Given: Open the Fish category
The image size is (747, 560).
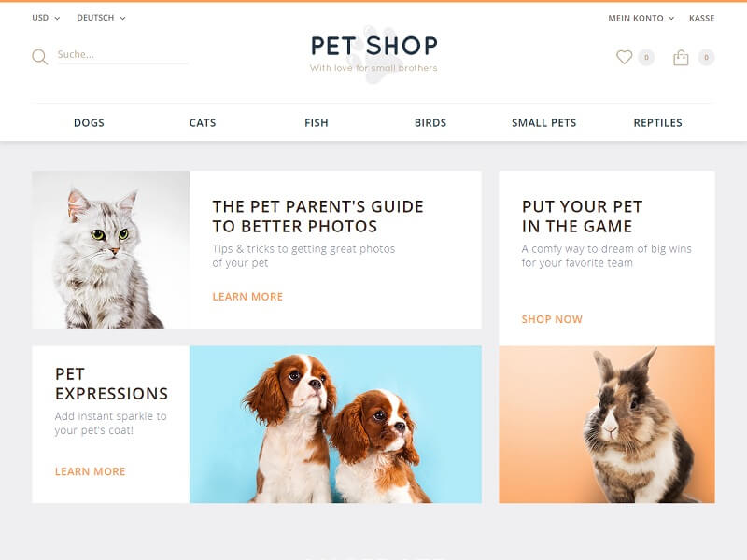Looking at the screenshot, I should point(317,123).
